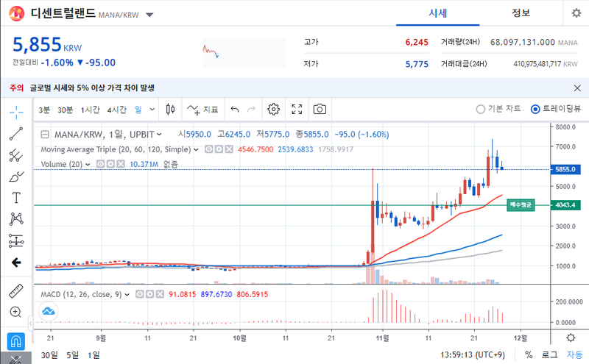Hide the Volume indicator via eye
The height and width of the screenshot is (364, 589).
(x=100, y=164)
